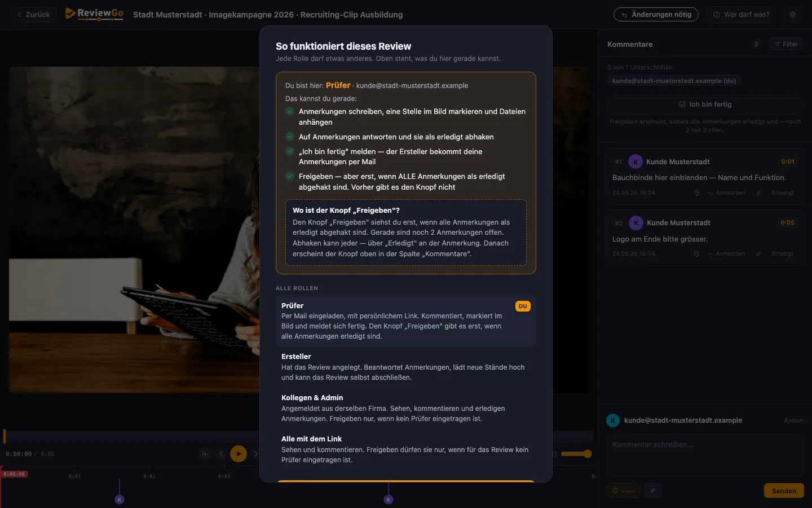Viewport: 812px width, 508px height.
Task: Open the ReviewGo logo home link
Action: click(94, 14)
